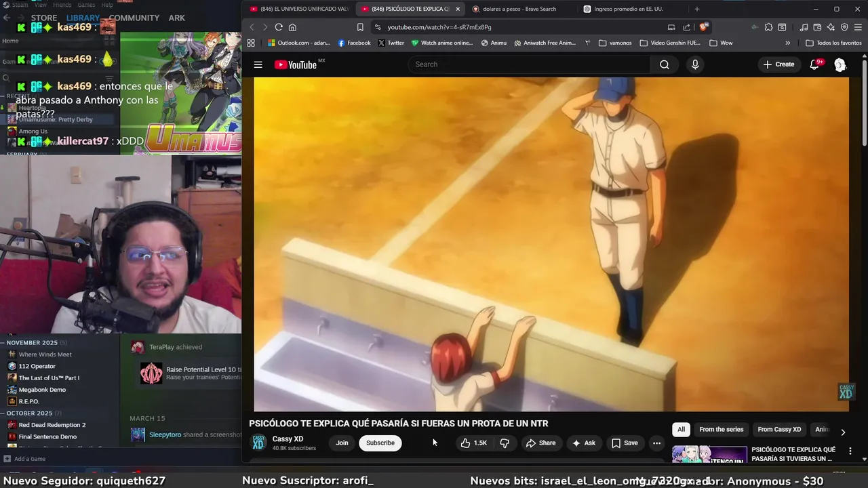This screenshot has height=488, width=868.
Task: Open the Wow bookmarks folder
Action: (x=721, y=43)
